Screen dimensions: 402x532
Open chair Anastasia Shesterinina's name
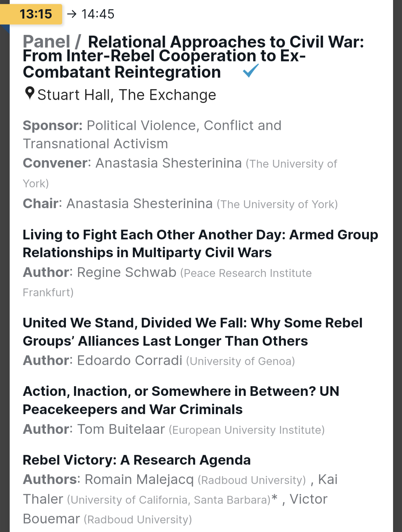(x=139, y=204)
